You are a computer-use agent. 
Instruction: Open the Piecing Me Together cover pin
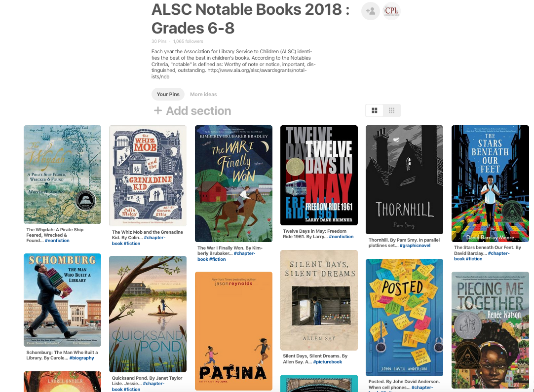point(490,330)
